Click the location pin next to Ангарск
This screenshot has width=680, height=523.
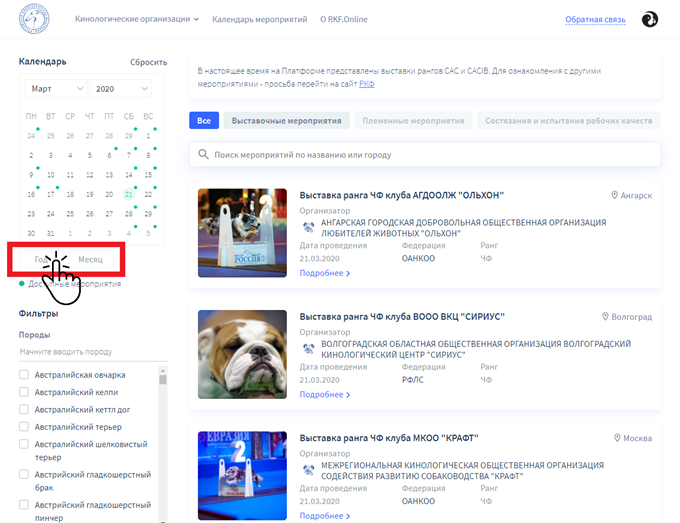(615, 195)
